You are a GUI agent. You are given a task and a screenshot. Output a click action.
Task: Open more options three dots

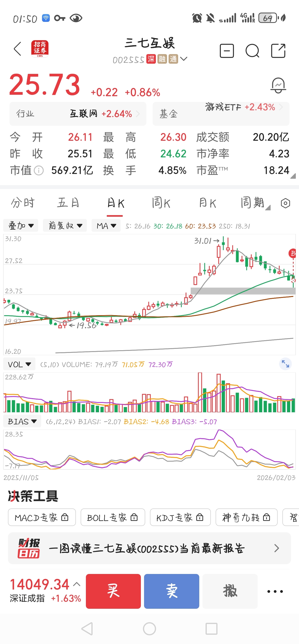pyautogui.click(x=275, y=591)
